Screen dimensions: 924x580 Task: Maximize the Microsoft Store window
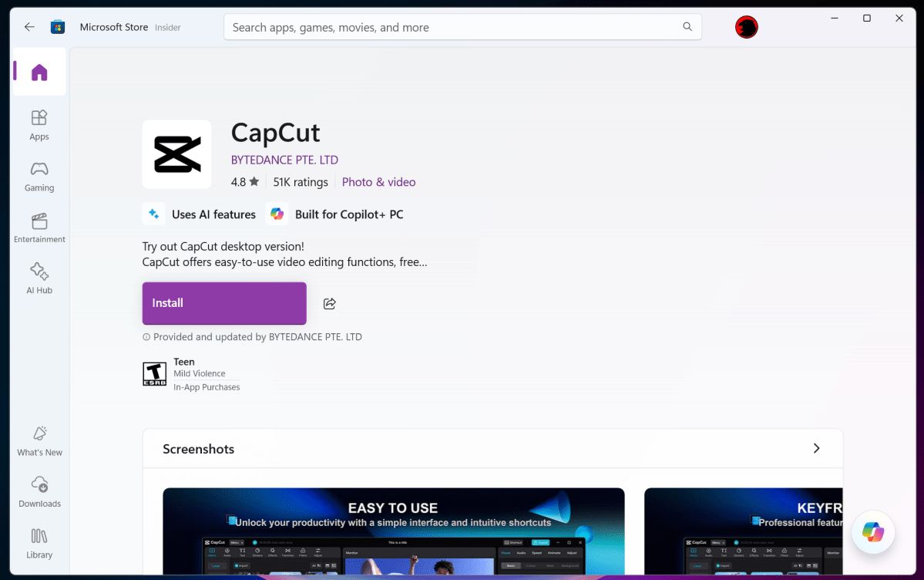point(867,19)
